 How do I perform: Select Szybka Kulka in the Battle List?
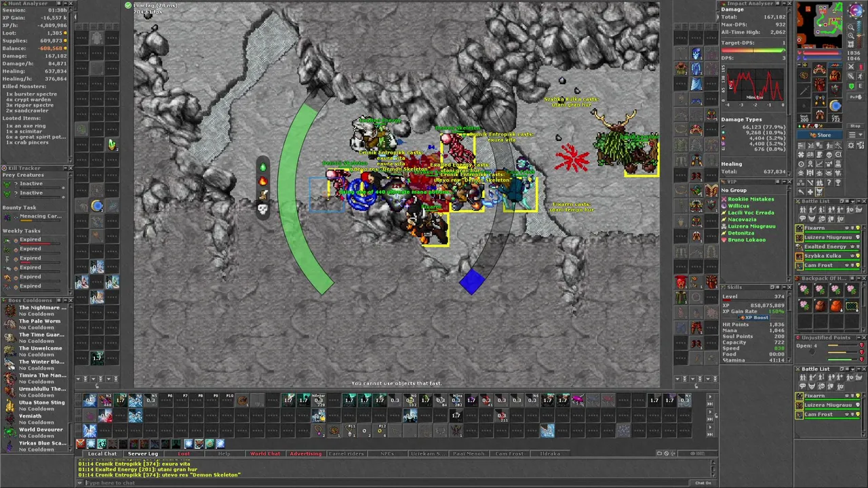(x=829, y=256)
